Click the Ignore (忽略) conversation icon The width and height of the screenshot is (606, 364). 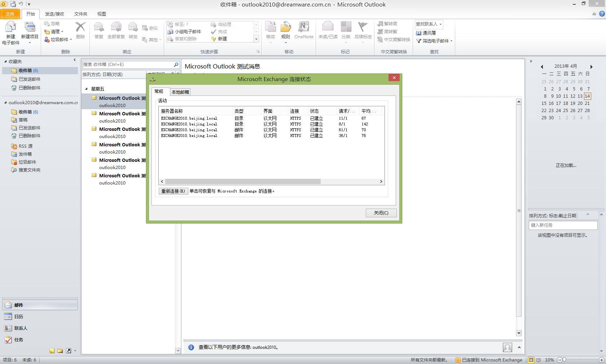[x=47, y=24]
